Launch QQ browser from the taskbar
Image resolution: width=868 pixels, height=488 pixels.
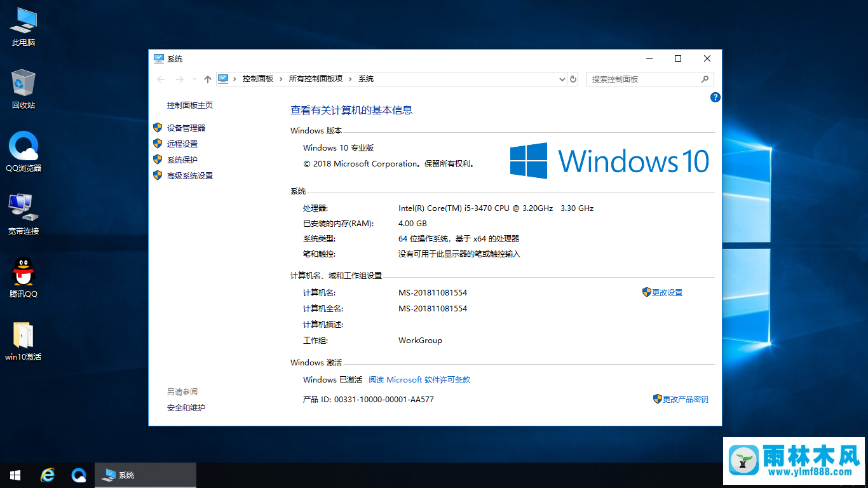tap(79, 475)
